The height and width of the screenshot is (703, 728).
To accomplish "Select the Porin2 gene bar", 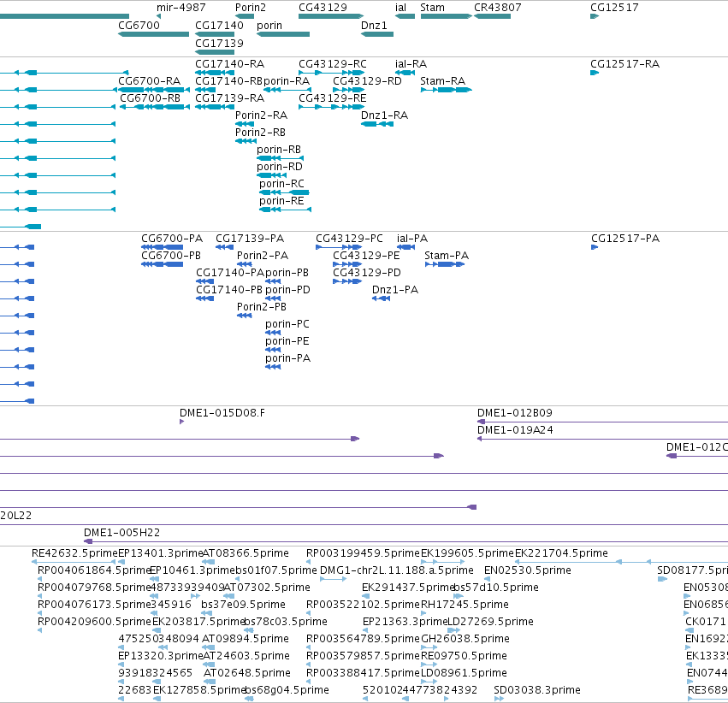I will point(245,16).
